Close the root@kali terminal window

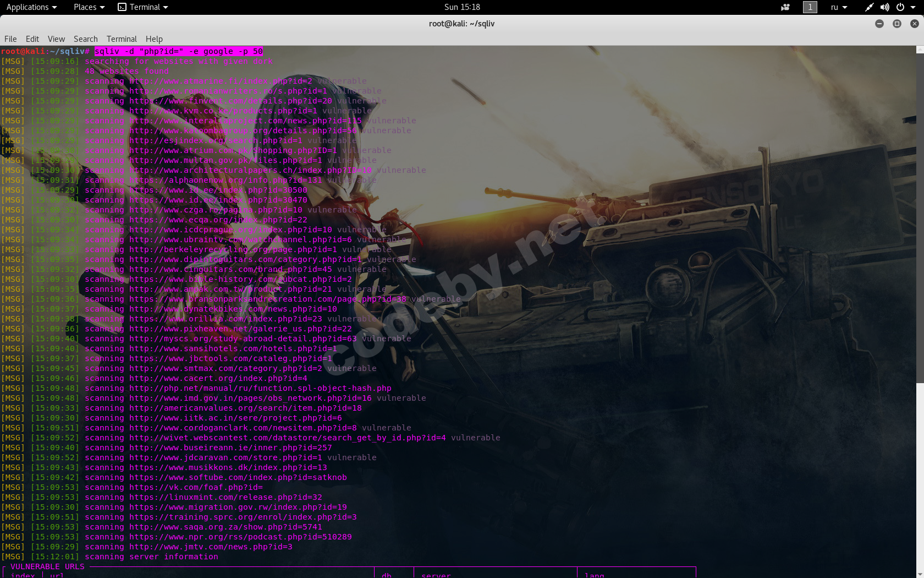coord(915,24)
